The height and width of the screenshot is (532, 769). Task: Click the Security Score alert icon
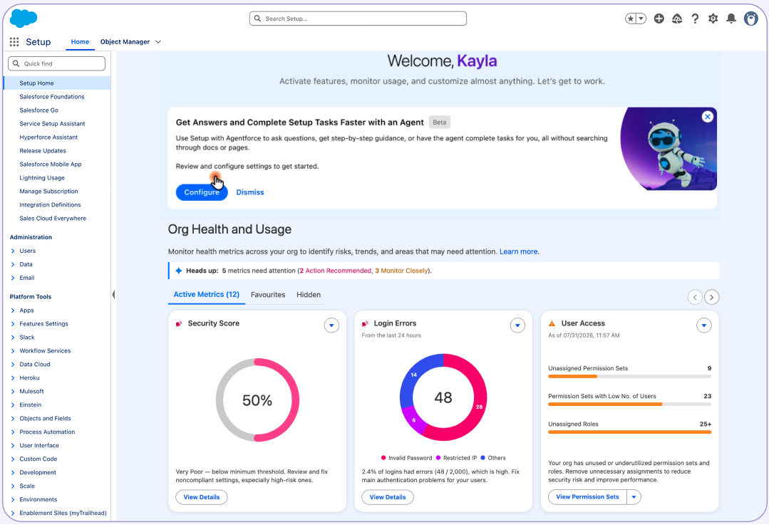point(179,324)
